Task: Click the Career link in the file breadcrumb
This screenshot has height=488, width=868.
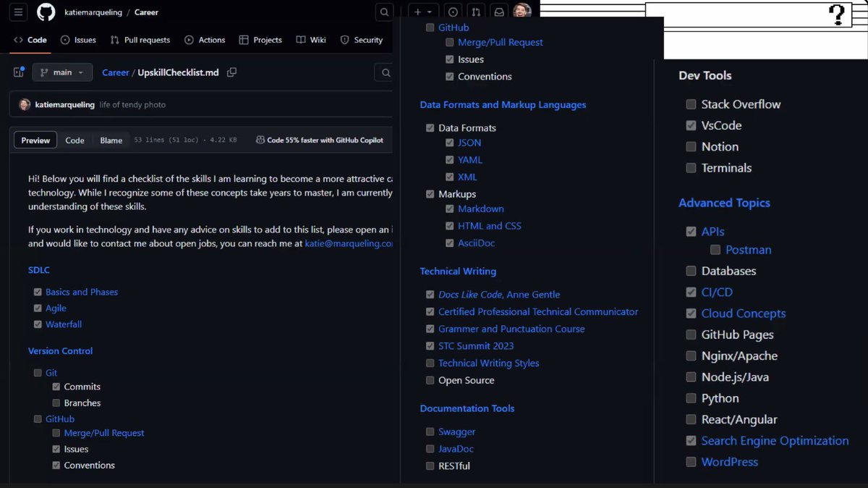Action: (x=116, y=72)
